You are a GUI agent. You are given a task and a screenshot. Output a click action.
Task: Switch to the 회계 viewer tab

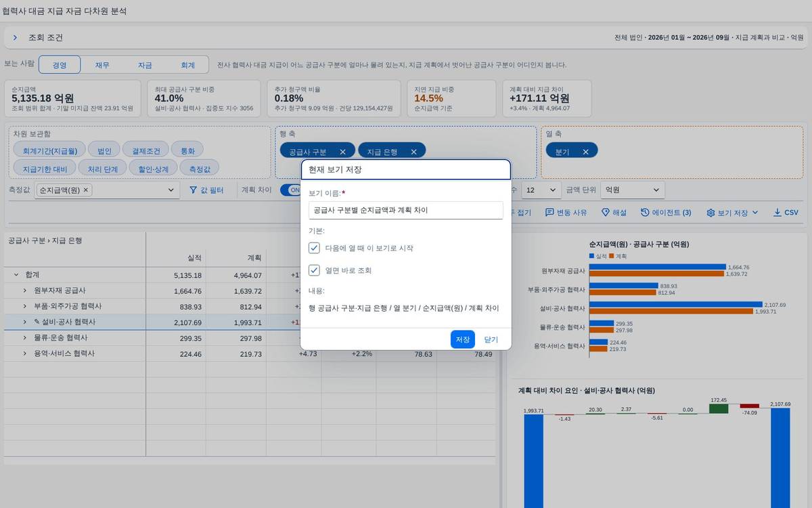[187, 65]
